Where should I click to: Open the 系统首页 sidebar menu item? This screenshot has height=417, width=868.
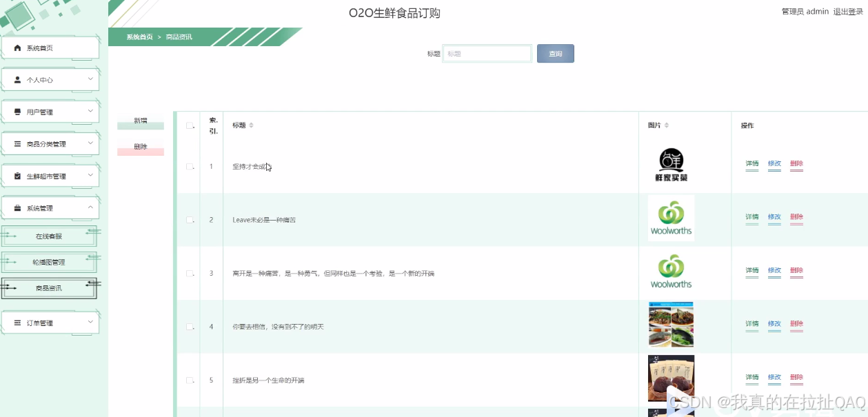coord(50,48)
